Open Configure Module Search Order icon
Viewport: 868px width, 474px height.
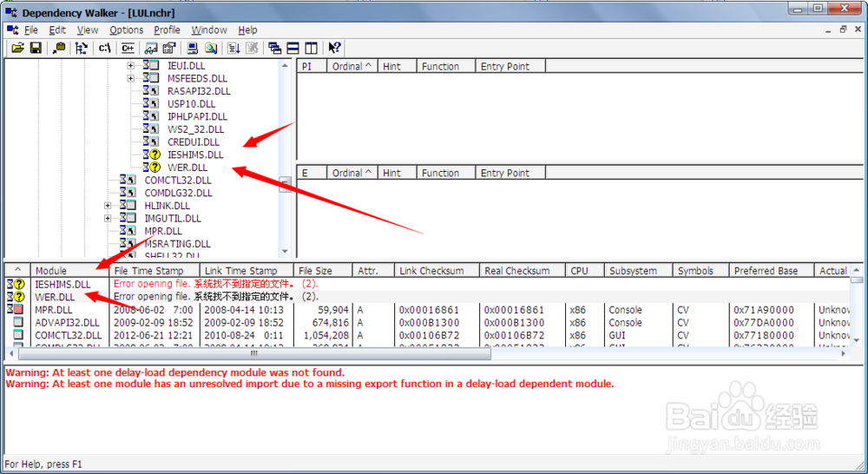click(x=210, y=48)
